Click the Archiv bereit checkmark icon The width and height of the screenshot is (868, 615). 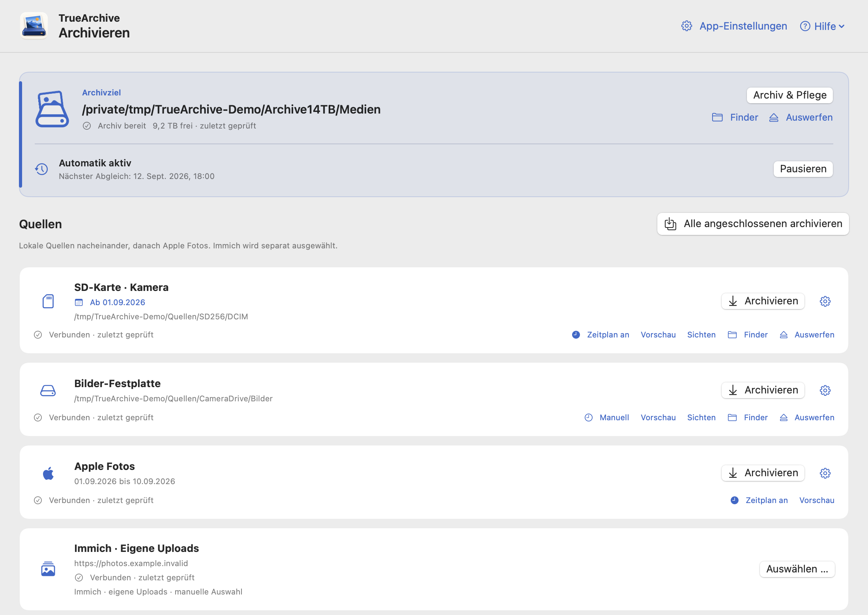coord(87,126)
